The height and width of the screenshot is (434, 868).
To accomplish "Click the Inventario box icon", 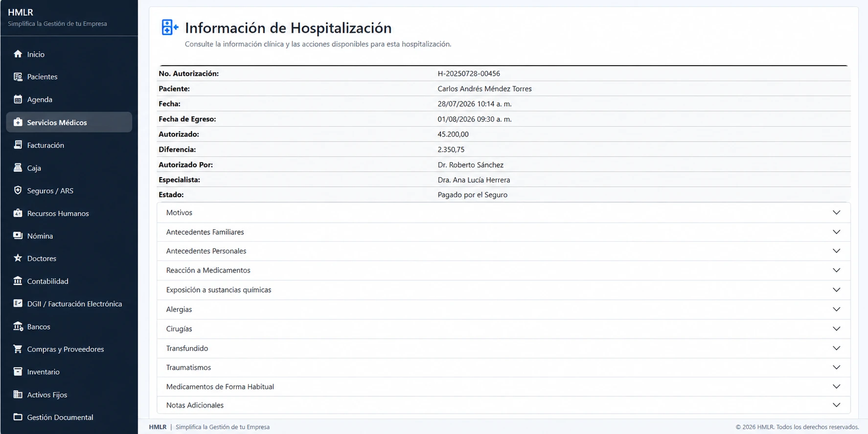I will 18,371.
